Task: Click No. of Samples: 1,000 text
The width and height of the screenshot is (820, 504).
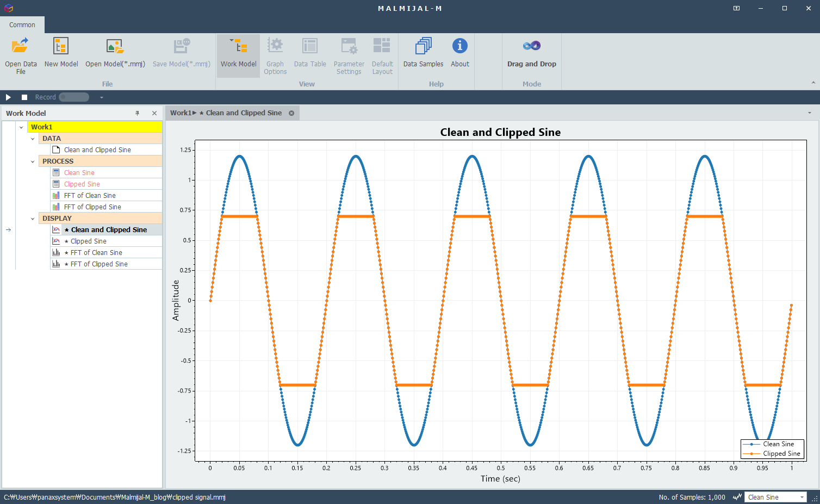Action: point(692,497)
